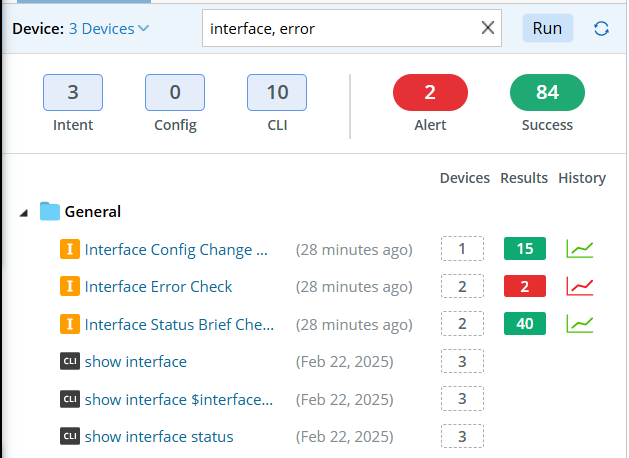Open history chart for Interface Status Brief Check
Screen dimensions: 629x458
580,324
